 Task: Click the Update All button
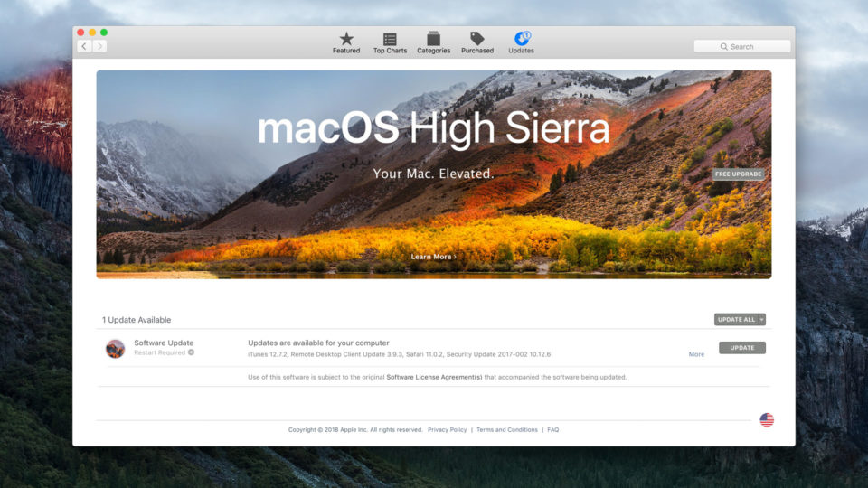pos(736,319)
